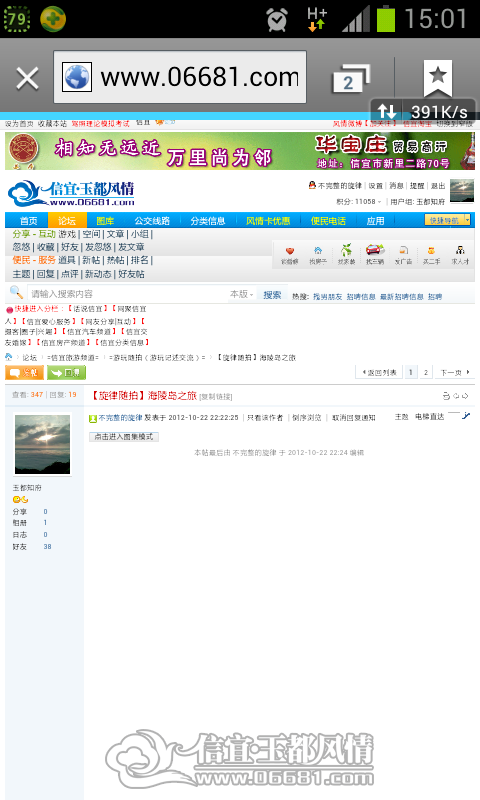Tap the bookmark star icon
The width and height of the screenshot is (480, 800).
click(438, 78)
